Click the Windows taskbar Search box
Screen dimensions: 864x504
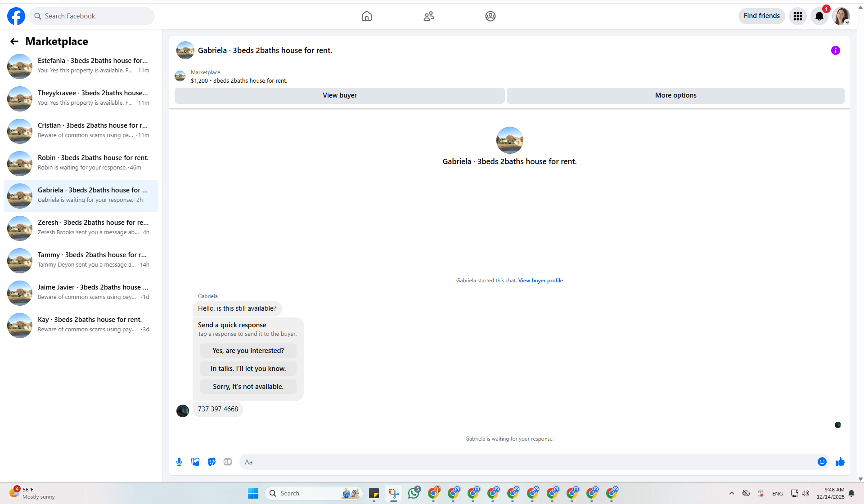pos(314,493)
